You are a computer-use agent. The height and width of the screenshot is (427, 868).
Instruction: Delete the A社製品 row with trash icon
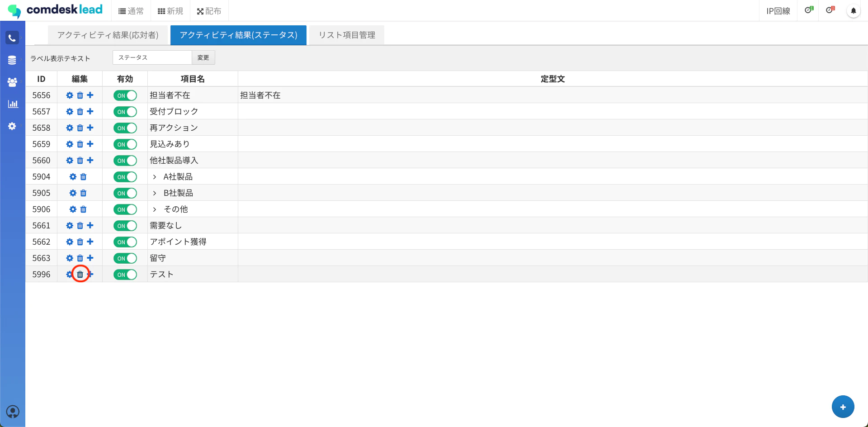[x=83, y=177]
